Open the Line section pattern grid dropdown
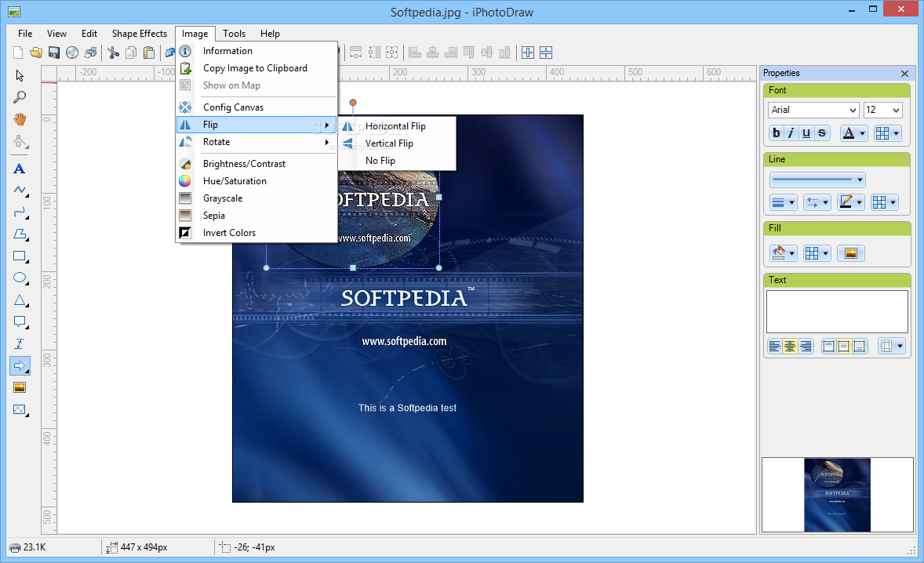 [885, 202]
